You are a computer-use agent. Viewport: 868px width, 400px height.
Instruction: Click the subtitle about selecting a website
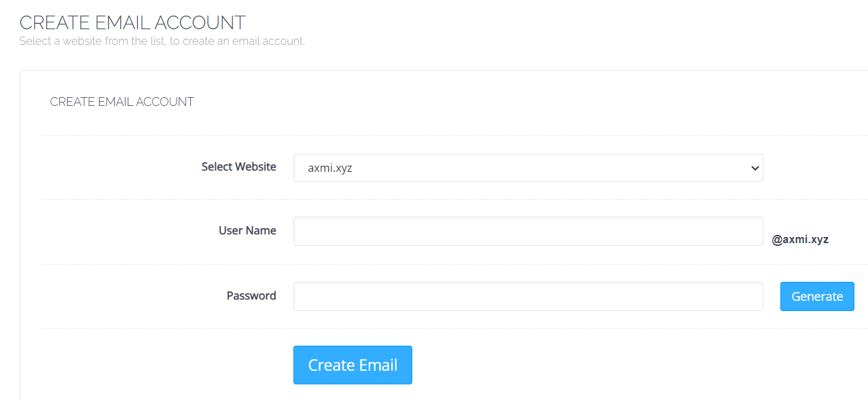(x=162, y=41)
